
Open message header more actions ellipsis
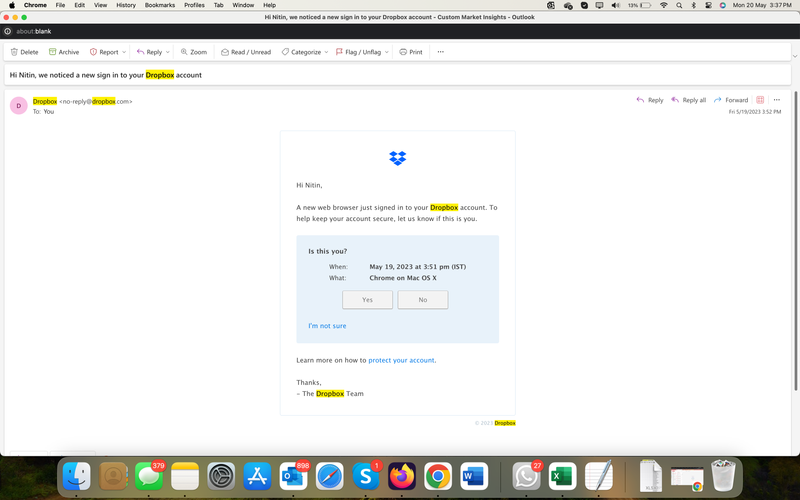[777, 100]
